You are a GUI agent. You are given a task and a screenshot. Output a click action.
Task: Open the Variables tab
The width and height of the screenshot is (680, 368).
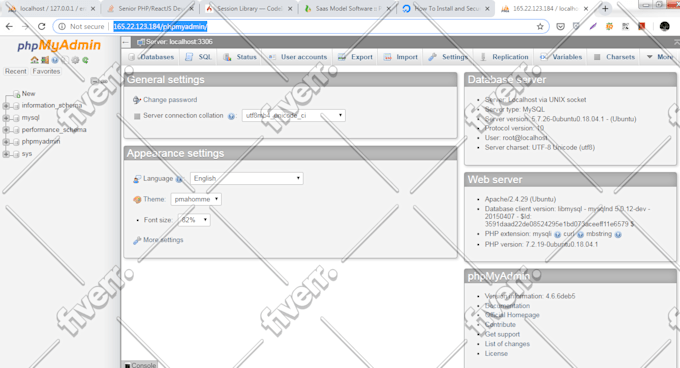[x=561, y=57]
